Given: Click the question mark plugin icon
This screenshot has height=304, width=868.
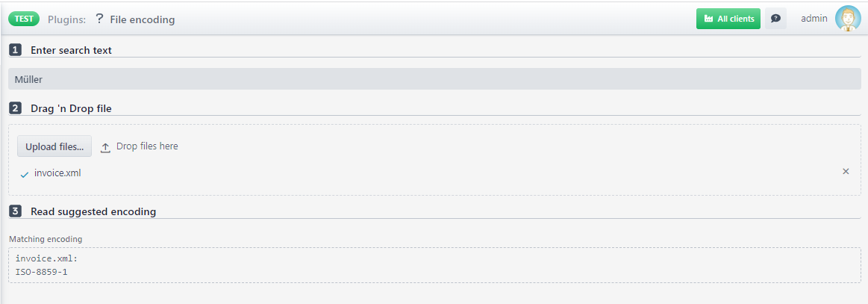Looking at the screenshot, I should point(99,19).
